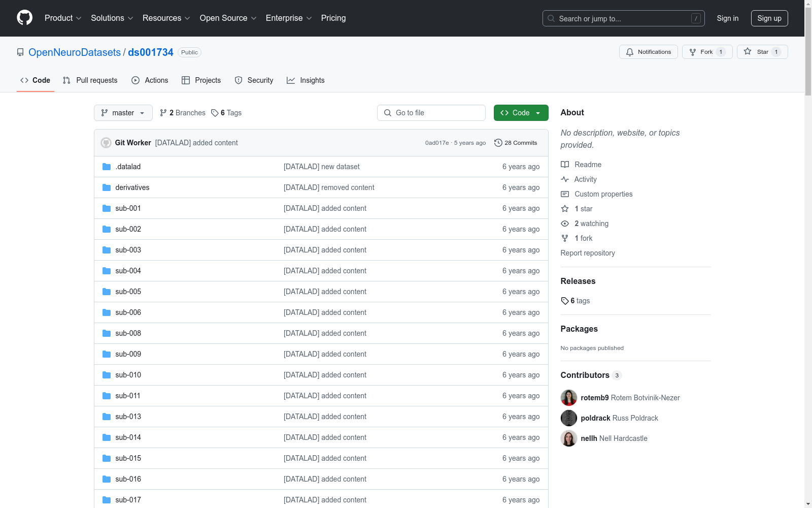Open the sub-002 folder name
The width and height of the screenshot is (812, 508).
coord(128,229)
